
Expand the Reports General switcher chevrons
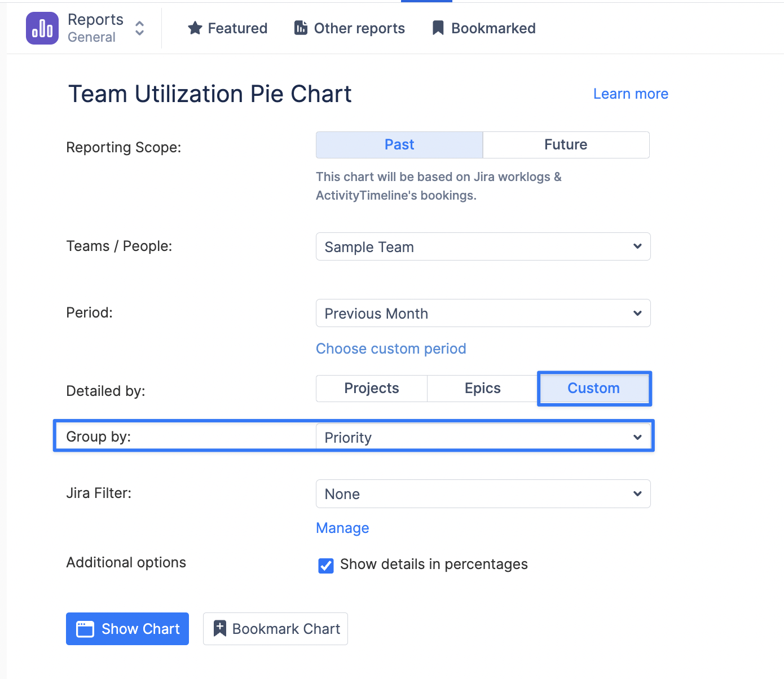coord(139,28)
